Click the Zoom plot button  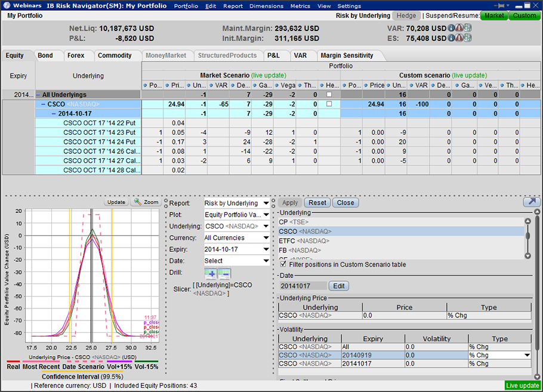coord(146,202)
